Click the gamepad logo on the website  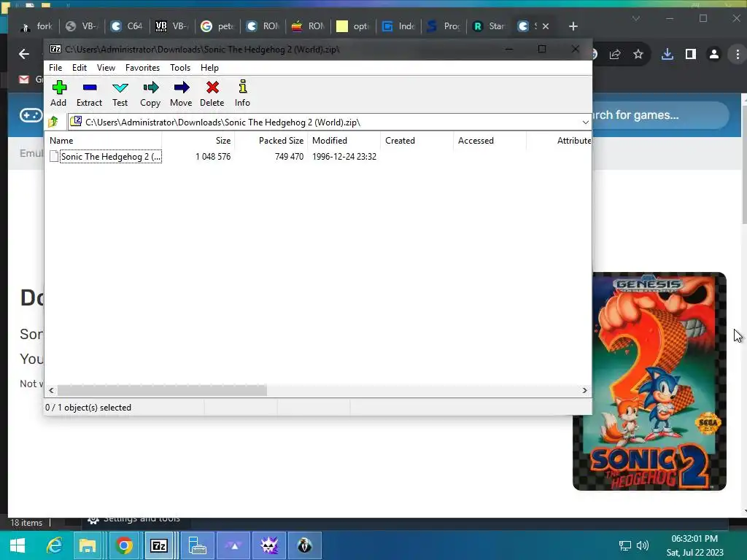pyautogui.click(x=31, y=115)
